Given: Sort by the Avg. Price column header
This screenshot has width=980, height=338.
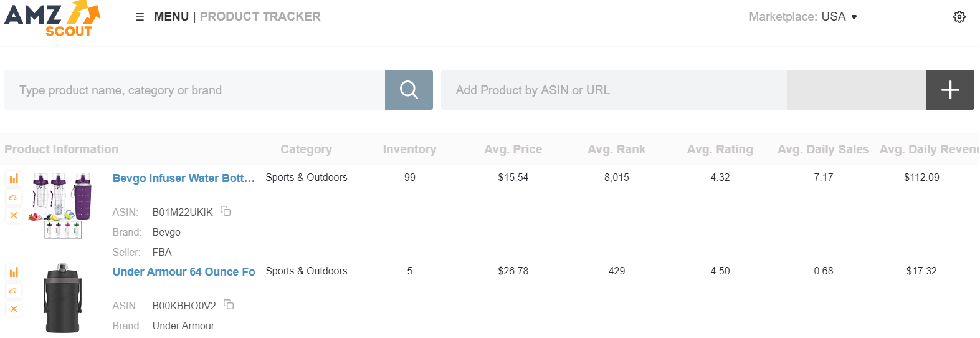Looking at the screenshot, I should tap(513, 149).
